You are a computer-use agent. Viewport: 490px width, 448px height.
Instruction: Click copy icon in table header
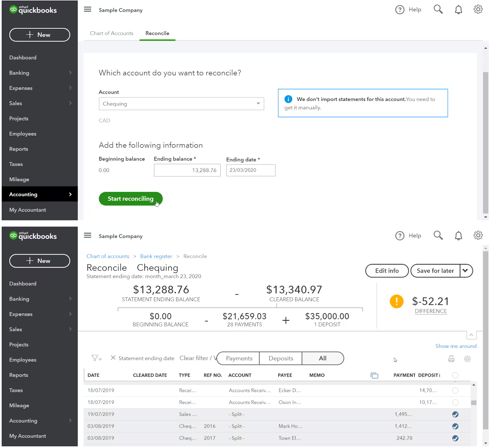(374, 376)
